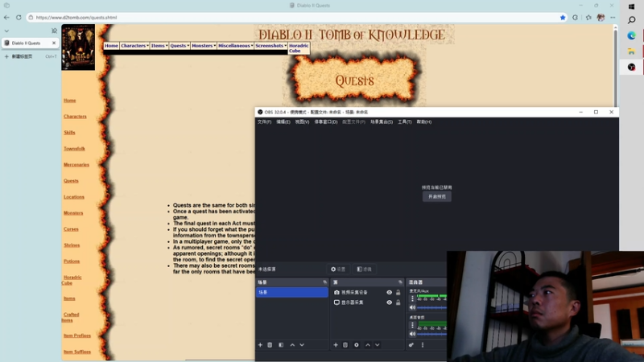
Task: Expand the Characters dropdown in the site nav bar
Action: click(134, 46)
